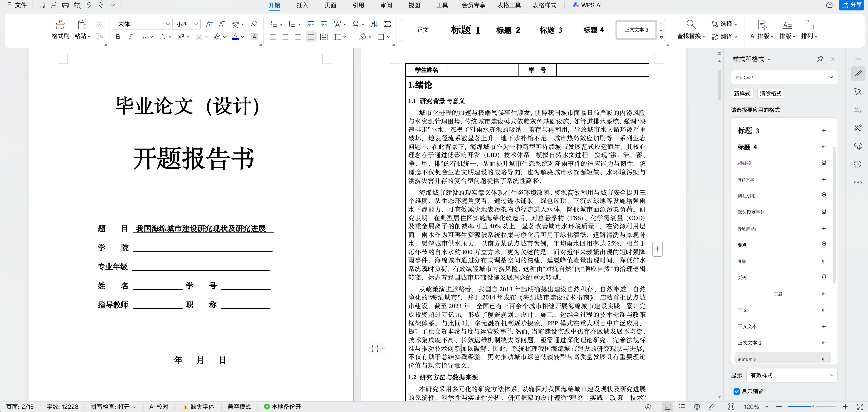Toggle underline formatting

pos(144,37)
